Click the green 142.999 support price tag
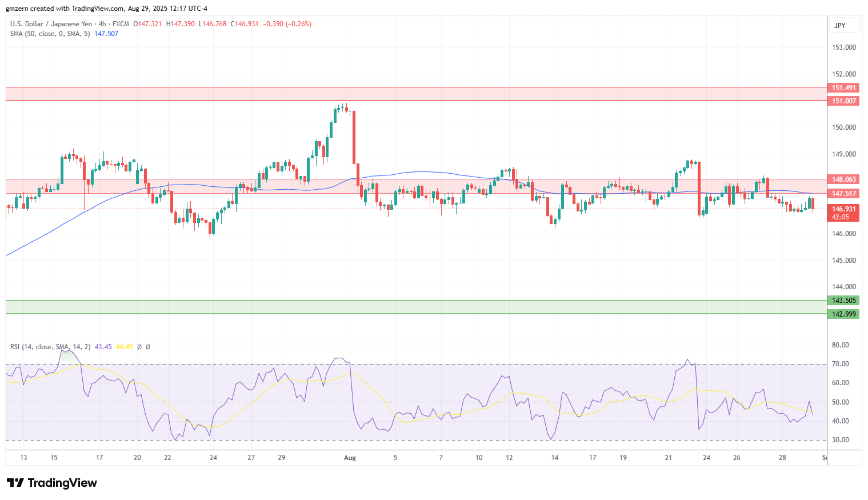The width and height of the screenshot is (868, 500). (x=843, y=314)
